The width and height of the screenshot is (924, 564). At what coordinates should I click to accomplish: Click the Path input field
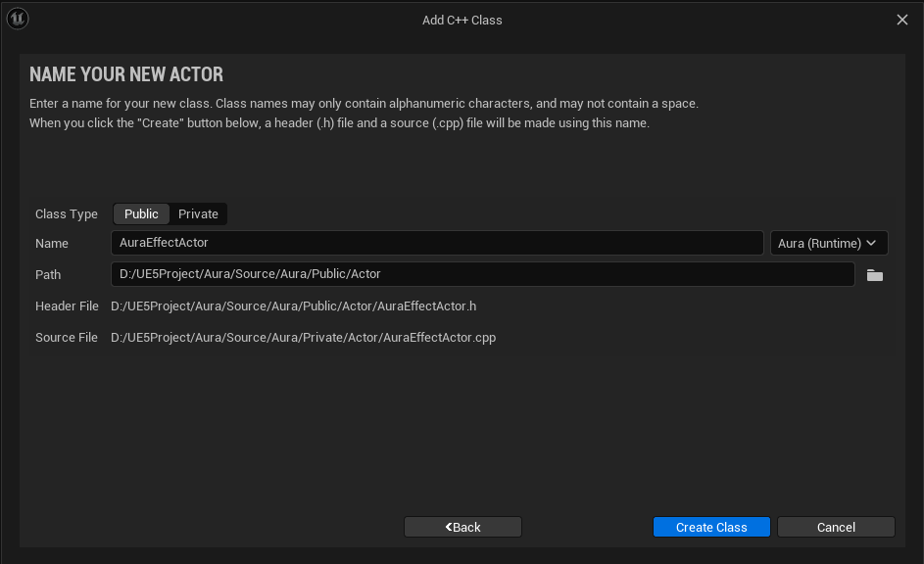pyautogui.click(x=483, y=274)
